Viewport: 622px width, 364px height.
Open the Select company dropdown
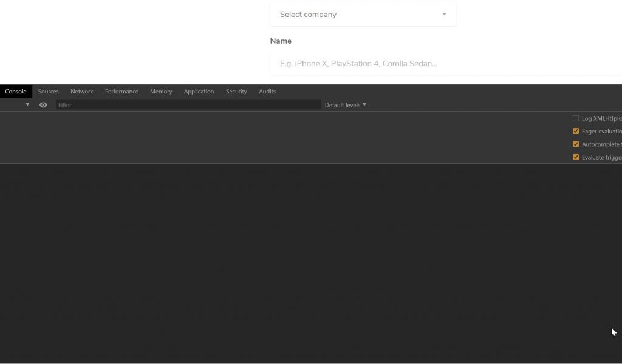pos(363,14)
